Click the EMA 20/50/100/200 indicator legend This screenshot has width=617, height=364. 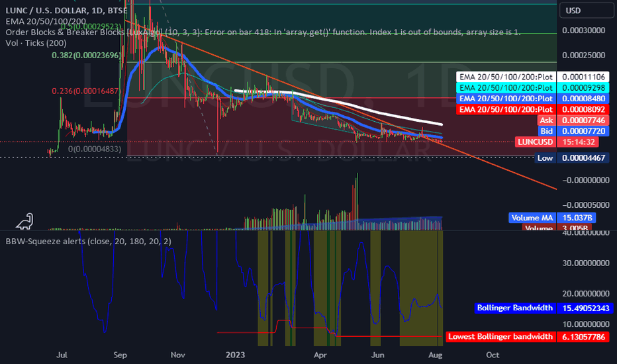point(46,21)
